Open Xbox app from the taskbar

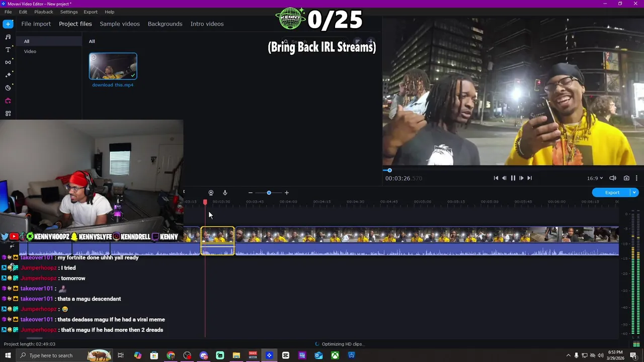[x=335, y=355]
